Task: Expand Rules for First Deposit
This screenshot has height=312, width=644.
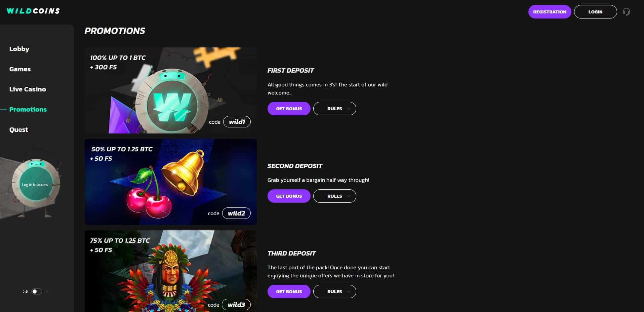Action: [334, 109]
